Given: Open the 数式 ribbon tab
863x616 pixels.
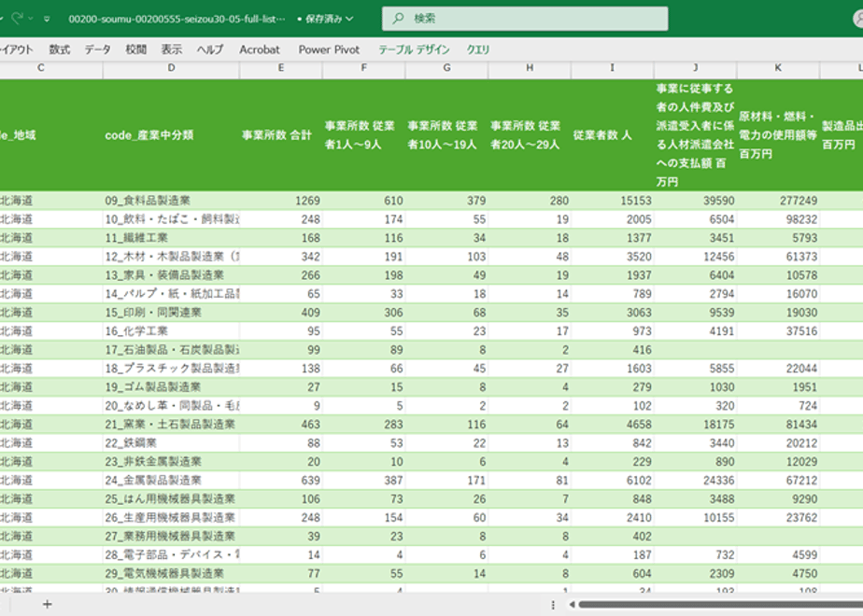Looking at the screenshot, I should coord(60,49).
